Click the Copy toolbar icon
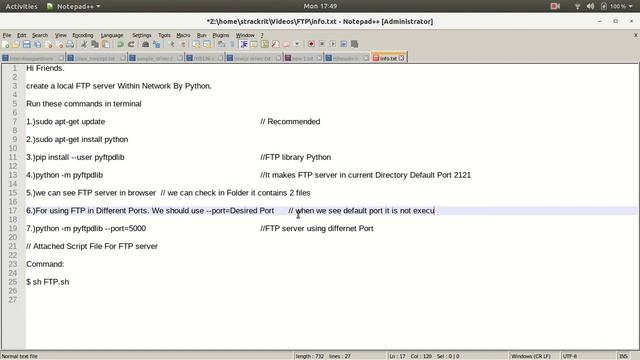The width and height of the screenshot is (640, 360). coord(95,44)
